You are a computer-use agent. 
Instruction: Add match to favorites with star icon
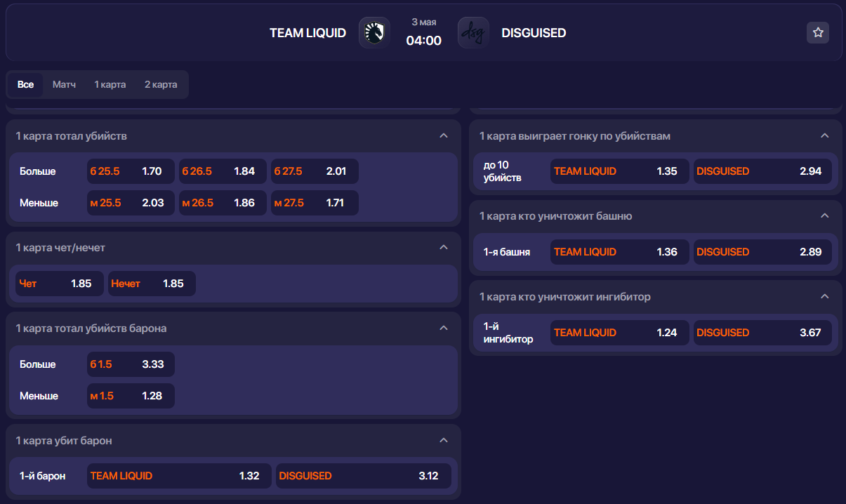point(818,32)
